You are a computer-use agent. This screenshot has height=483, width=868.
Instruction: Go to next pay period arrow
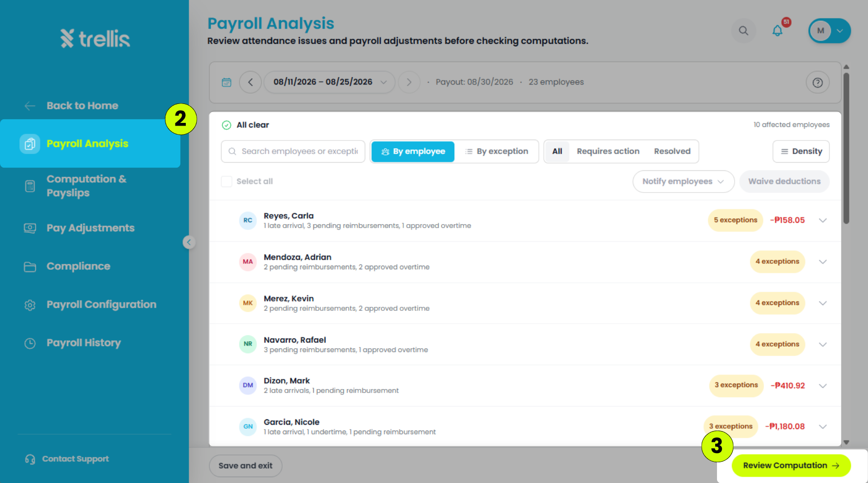(409, 82)
